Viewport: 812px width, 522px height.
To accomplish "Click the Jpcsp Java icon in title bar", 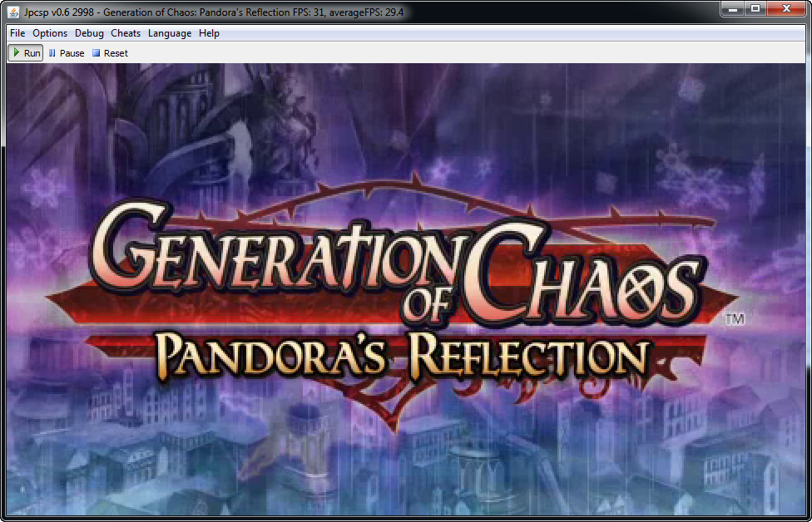I will 13,12.
